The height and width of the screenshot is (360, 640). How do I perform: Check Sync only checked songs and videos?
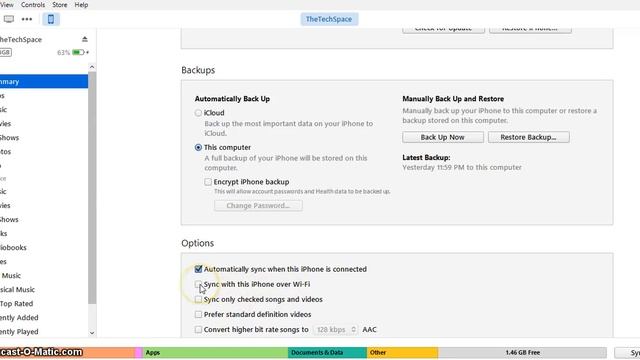pyautogui.click(x=198, y=299)
